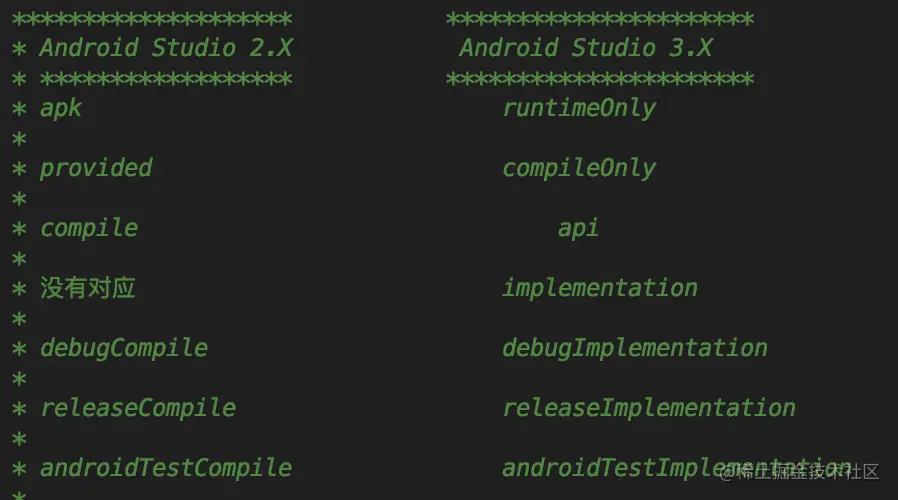Click the top-left asterisk row
The image size is (898, 500).
point(151,19)
